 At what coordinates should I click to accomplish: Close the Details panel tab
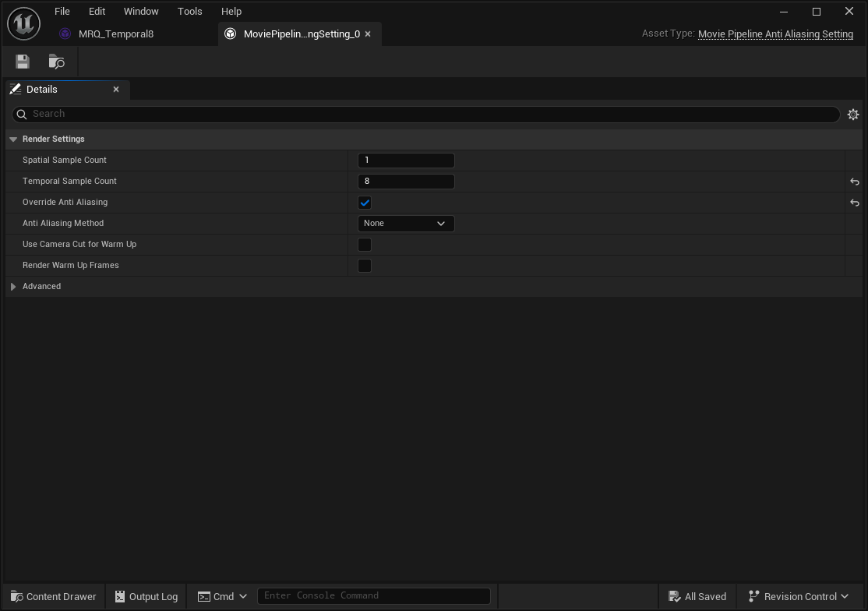(x=116, y=89)
